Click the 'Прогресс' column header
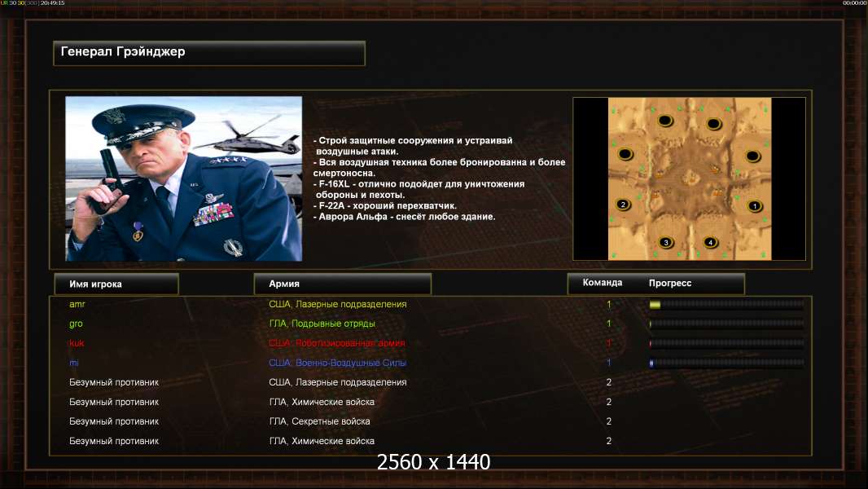The width and height of the screenshot is (868, 489). click(x=670, y=283)
